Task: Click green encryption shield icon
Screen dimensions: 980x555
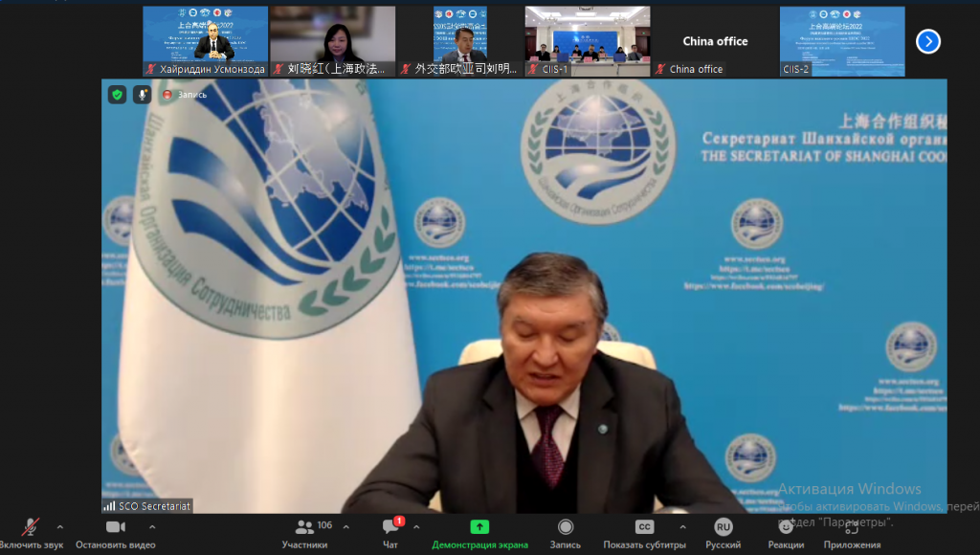Action: click(117, 95)
